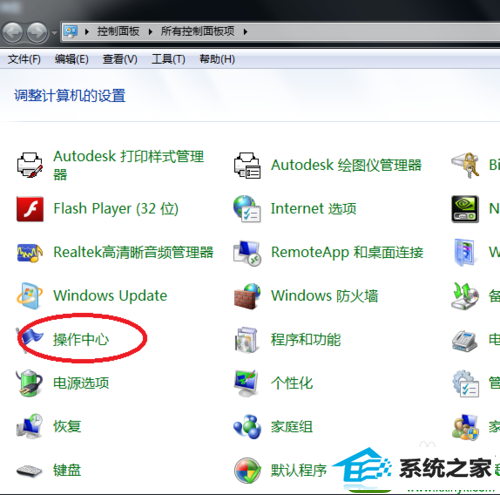Open the 家庭组 link
Image resolution: width=500 pixels, height=495 pixels.
click(x=292, y=427)
